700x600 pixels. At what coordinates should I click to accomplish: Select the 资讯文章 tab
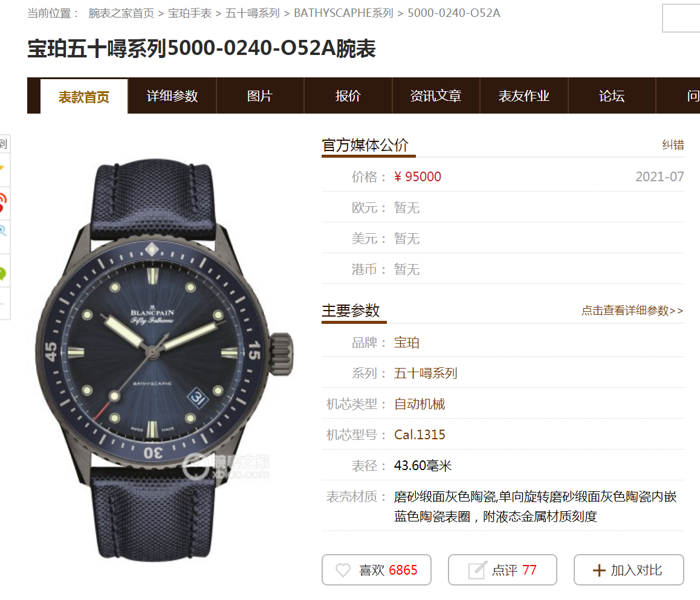(436, 96)
